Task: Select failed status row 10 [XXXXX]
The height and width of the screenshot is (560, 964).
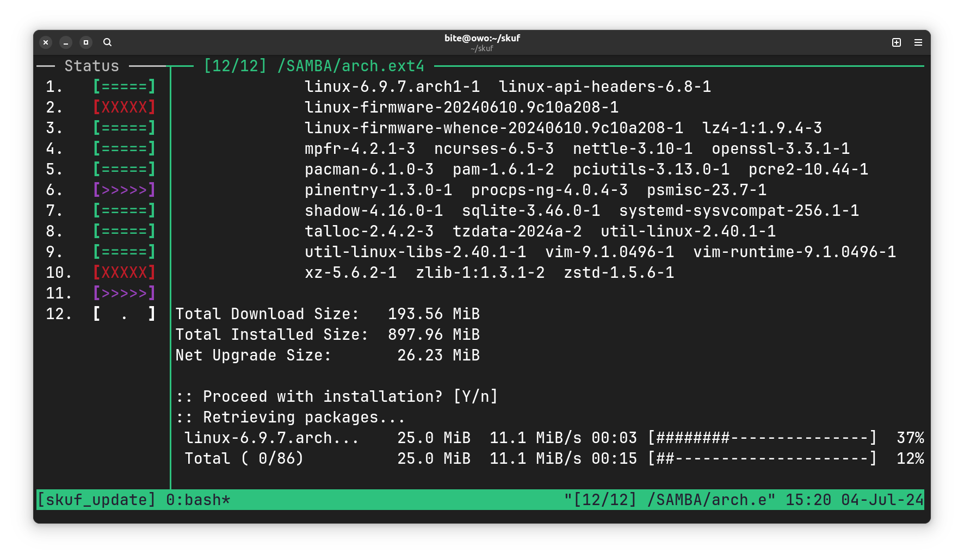Action: pos(124,272)
